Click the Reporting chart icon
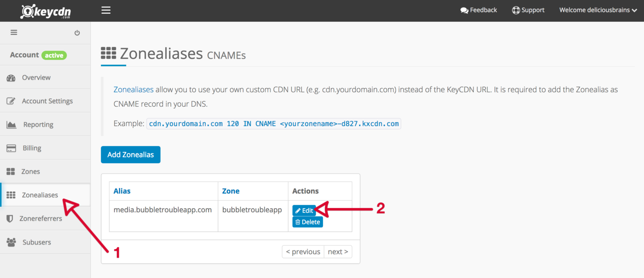Image resolution: width=644 pixels, height=278 pixels. [11, 125]
